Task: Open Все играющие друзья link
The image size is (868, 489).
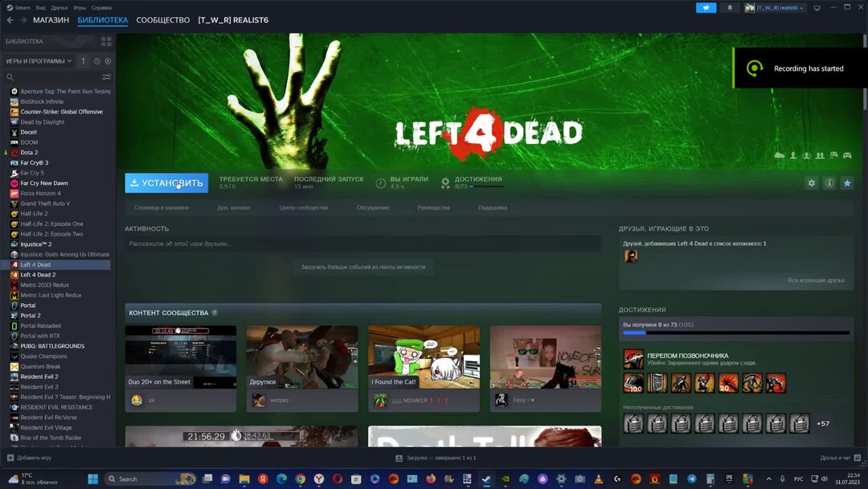Action: pyautogui.click(x=817, y=280)
